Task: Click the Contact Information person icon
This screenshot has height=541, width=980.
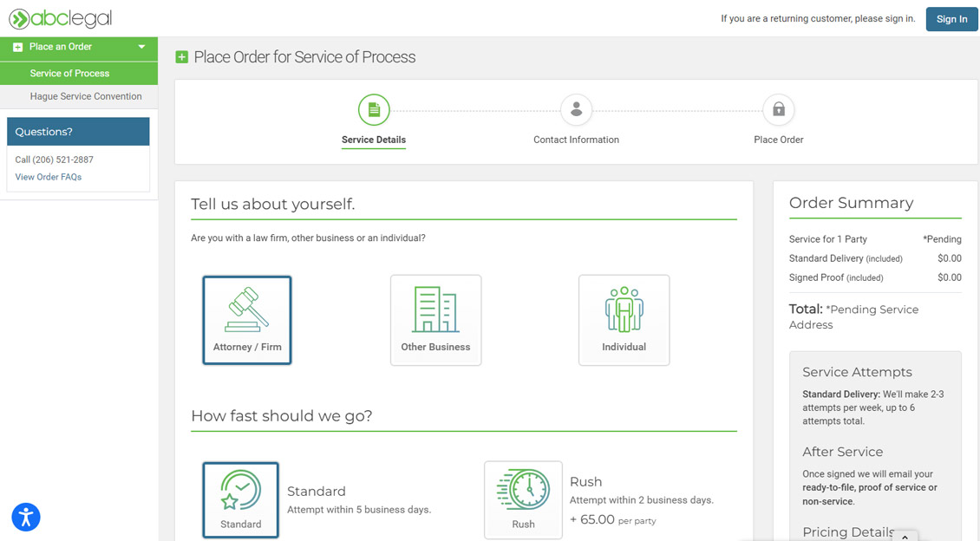Action: pyautogui.click(x=576, y=110)
